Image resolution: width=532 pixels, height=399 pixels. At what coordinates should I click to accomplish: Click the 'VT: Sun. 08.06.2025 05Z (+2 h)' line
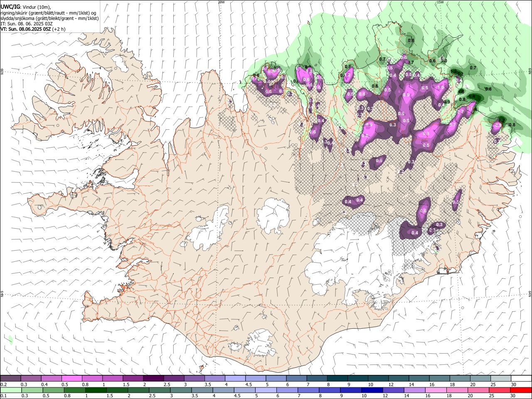click(33, 29)
